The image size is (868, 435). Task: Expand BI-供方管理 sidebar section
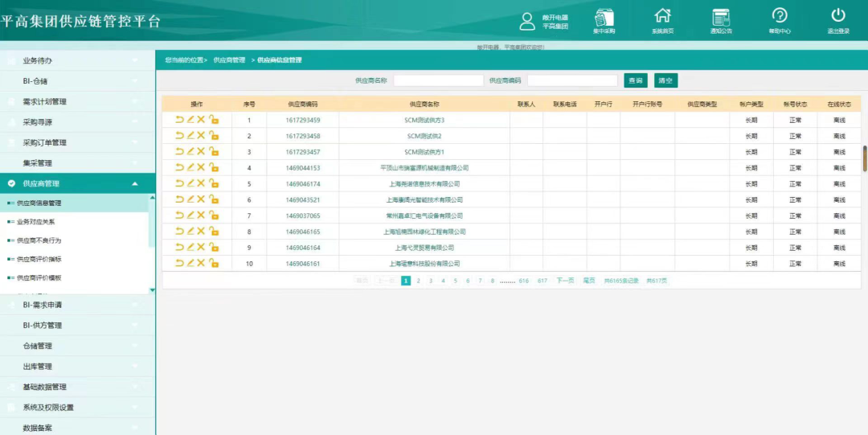click(77, 326)
